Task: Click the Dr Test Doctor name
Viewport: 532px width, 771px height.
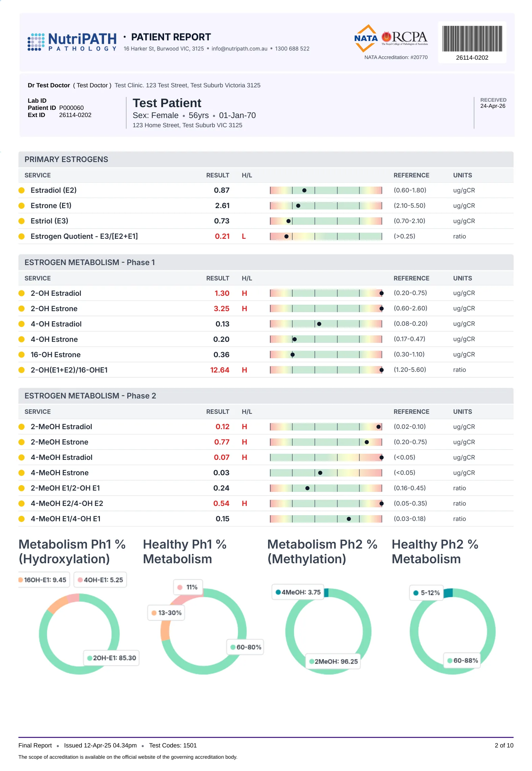Action: [49, 85]
